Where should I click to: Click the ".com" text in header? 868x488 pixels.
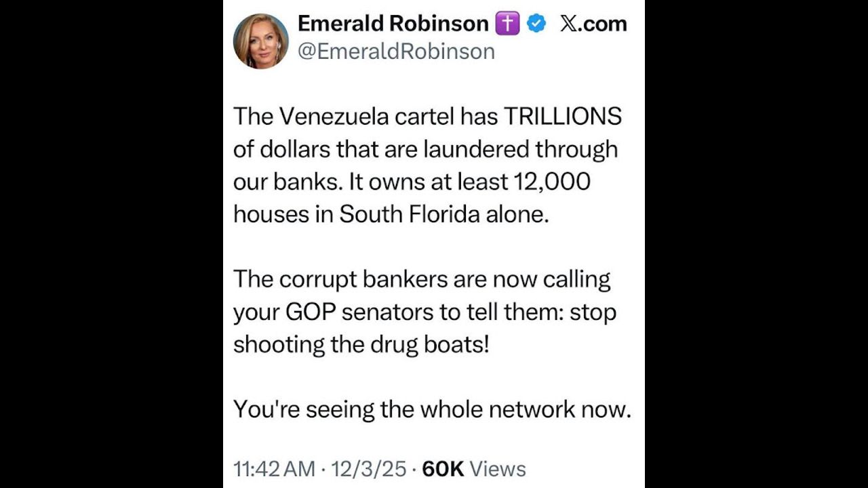coord(603,24)
